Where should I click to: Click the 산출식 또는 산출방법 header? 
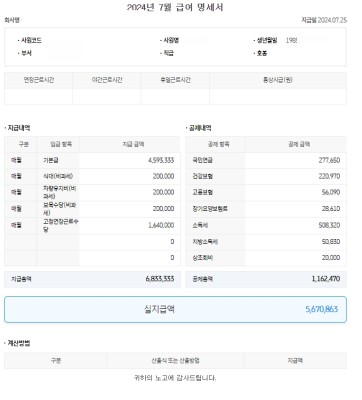(175, 361)
